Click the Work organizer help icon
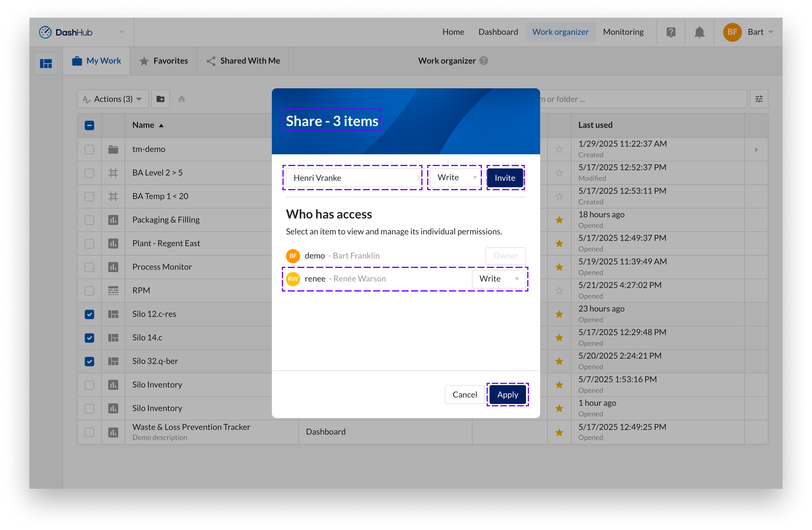This screenshot has height=530, width=812. point(483,61)
